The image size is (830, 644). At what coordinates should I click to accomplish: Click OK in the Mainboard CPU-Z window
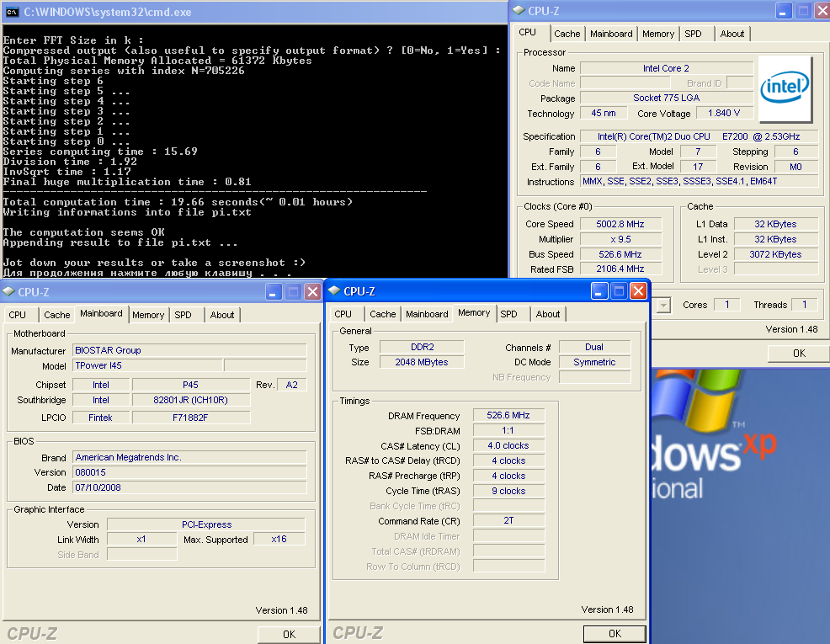[289, 634]
